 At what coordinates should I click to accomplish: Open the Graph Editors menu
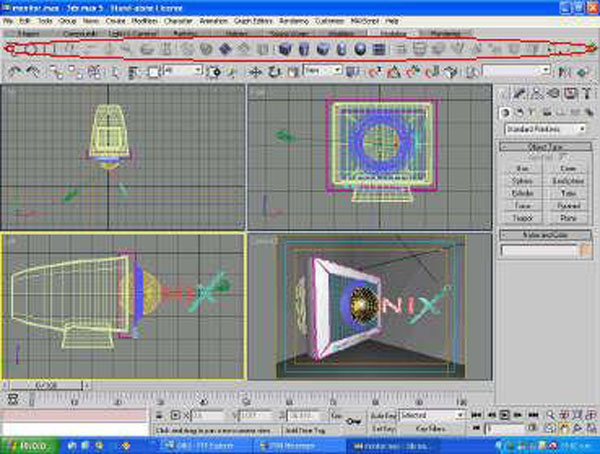coord(253,21)
